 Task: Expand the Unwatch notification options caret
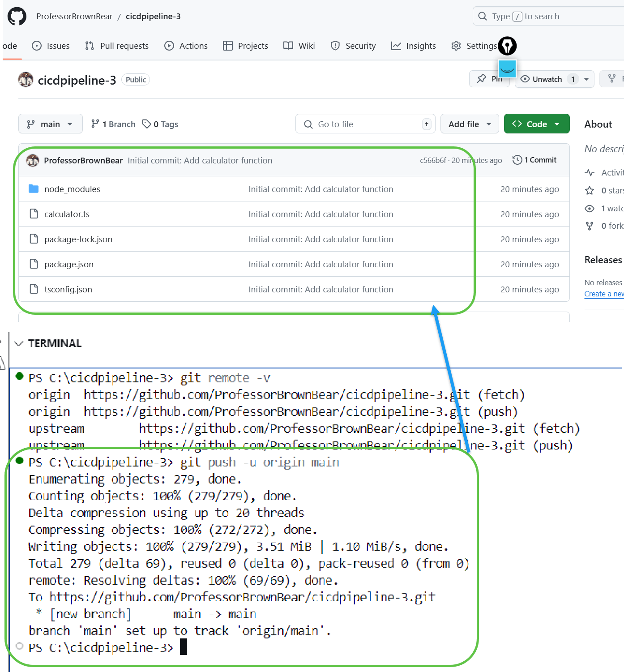(x=586, y=79)
